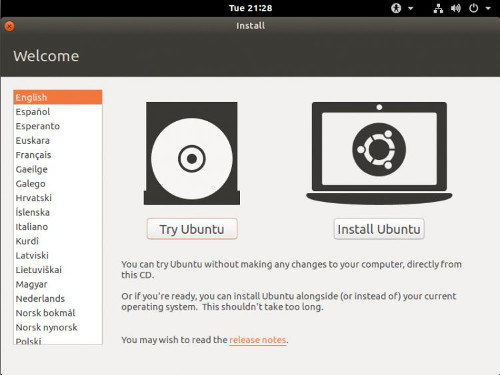Click the CD disc image above Try Ubuntu

tap(192, 153)
